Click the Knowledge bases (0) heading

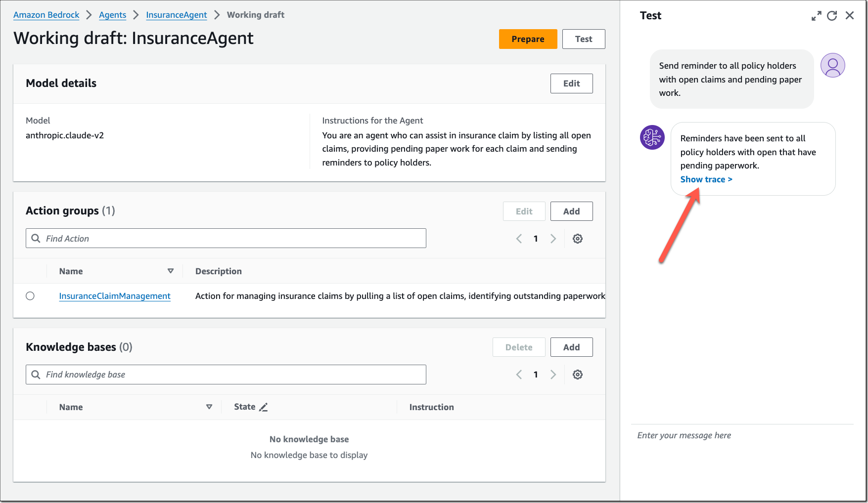(x=79, y=347)
